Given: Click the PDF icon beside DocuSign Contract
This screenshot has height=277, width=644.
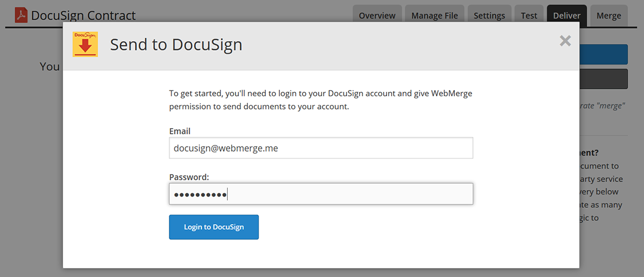Looking at the screenshot, I should pos(21,16).
